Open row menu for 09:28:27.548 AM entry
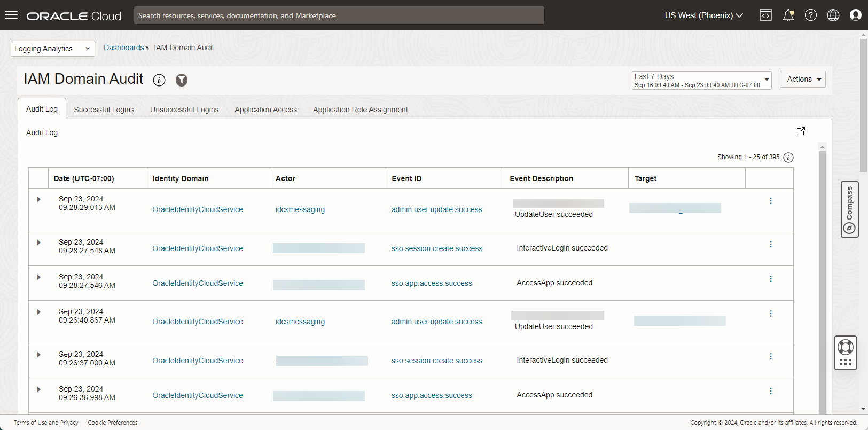 coord(770,244)
